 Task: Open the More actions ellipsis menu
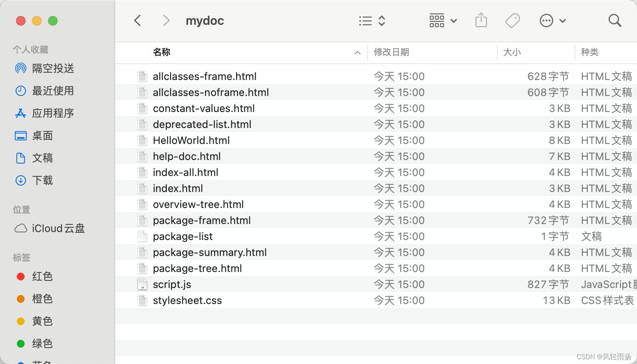(553, 20)
